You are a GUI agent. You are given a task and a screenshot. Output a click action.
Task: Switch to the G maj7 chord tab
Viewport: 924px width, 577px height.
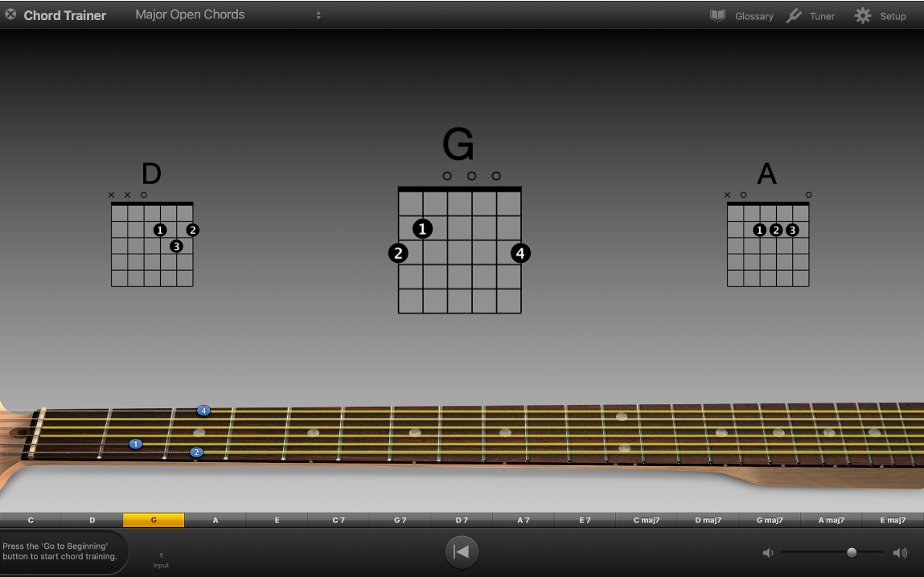769,520
